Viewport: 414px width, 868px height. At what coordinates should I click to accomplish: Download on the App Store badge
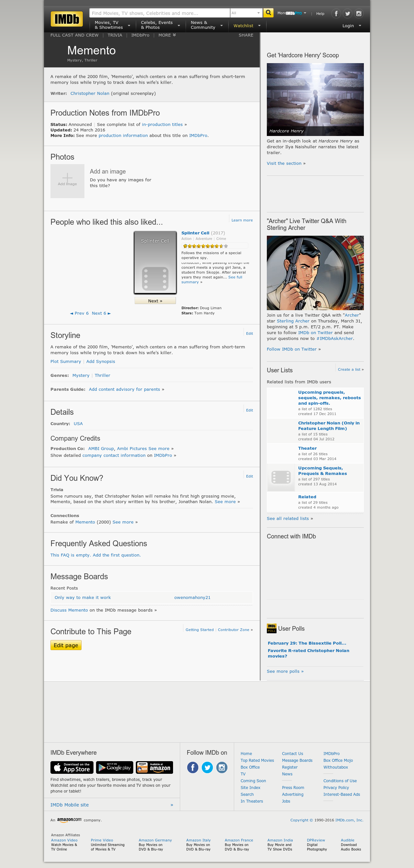(x=72, y=767)
